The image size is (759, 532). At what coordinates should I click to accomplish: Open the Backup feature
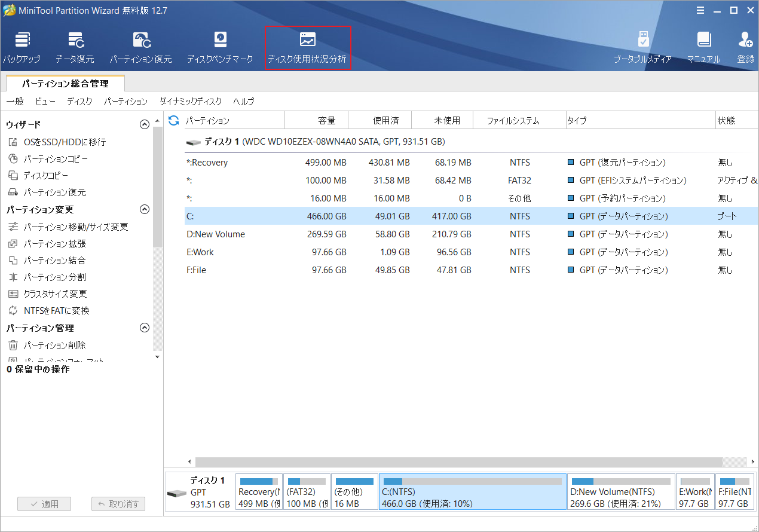tap(22, 47)
